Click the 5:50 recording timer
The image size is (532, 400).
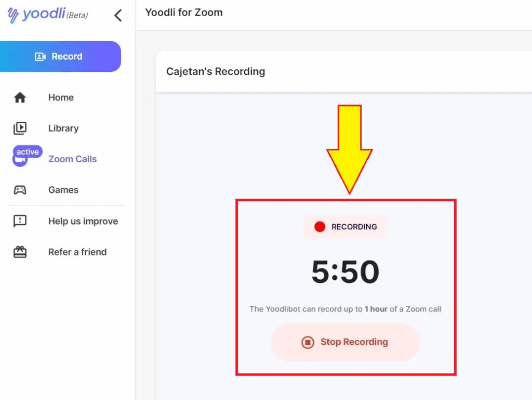345,272
